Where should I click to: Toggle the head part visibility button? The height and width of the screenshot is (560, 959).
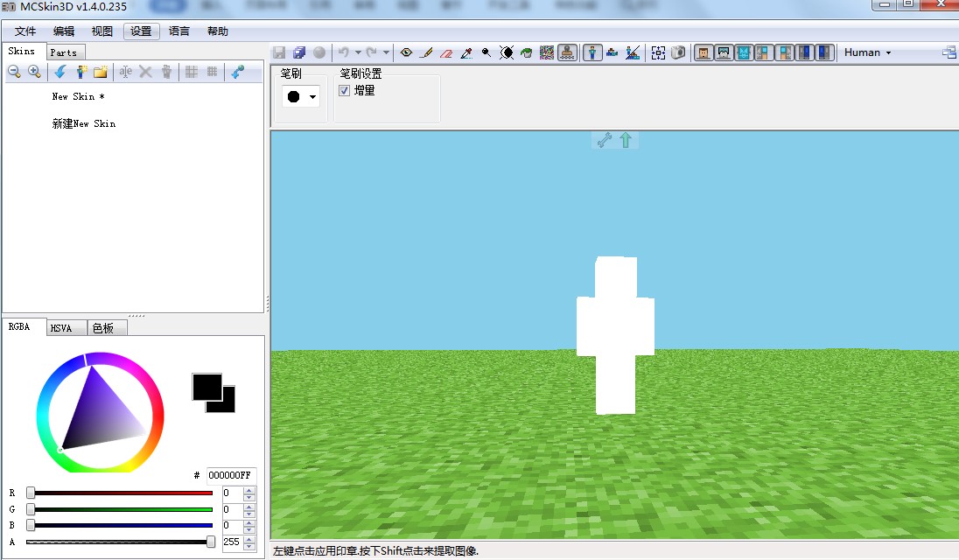703,52
